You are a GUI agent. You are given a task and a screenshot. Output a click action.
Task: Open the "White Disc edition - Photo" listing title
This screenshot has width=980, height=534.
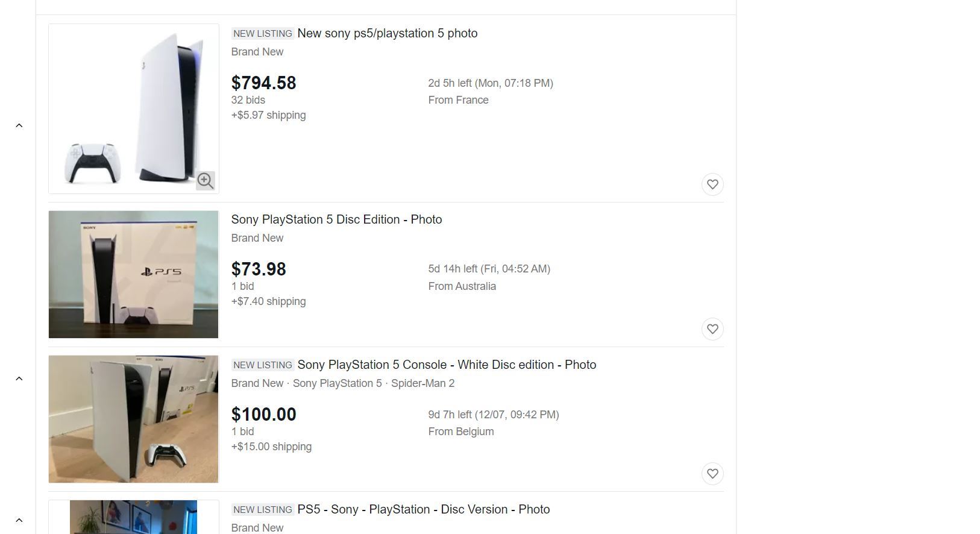click(447, 365)
